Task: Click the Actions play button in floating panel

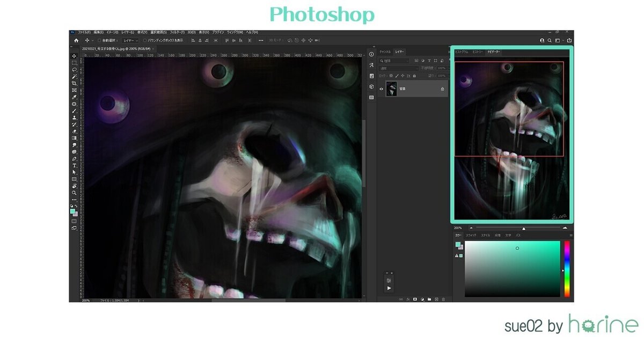Action: pyautogui.click(x=389, y=288)
